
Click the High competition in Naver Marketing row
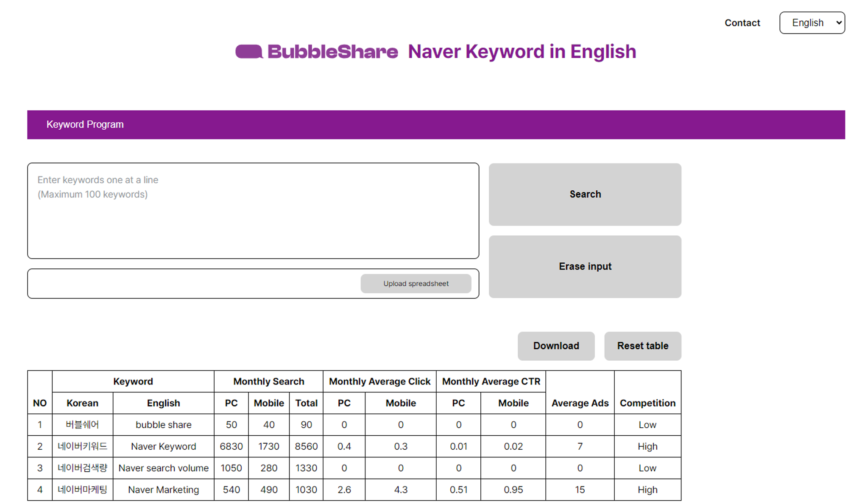(x=647, y=490)
